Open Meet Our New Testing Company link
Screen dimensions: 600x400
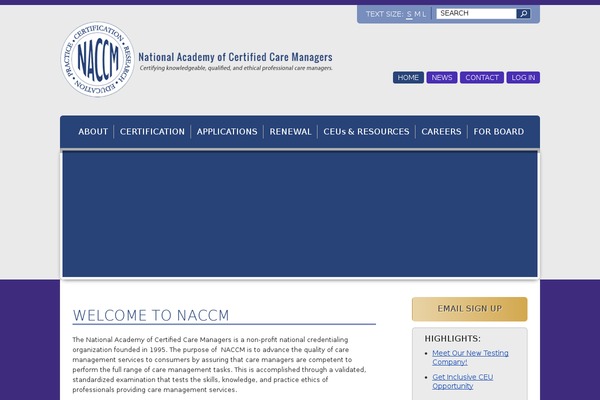[470, 358]
